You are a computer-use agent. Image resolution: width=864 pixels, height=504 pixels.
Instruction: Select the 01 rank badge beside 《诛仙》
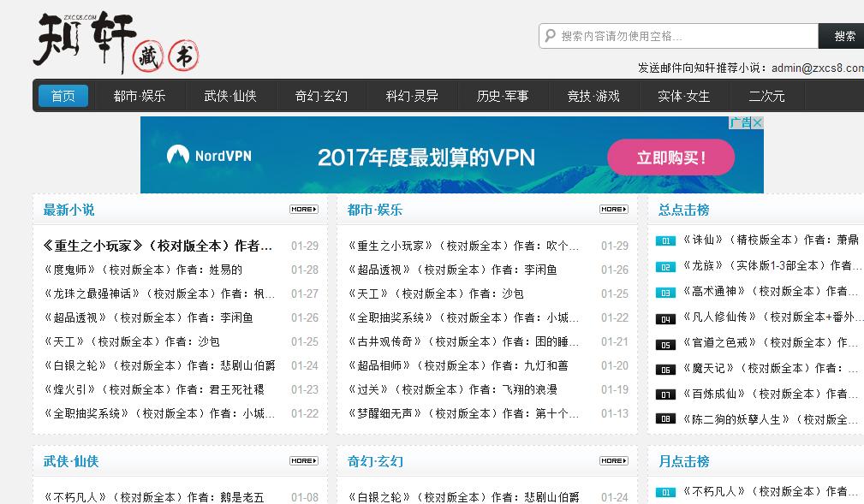pyautogui.click(x=665, y=241)
